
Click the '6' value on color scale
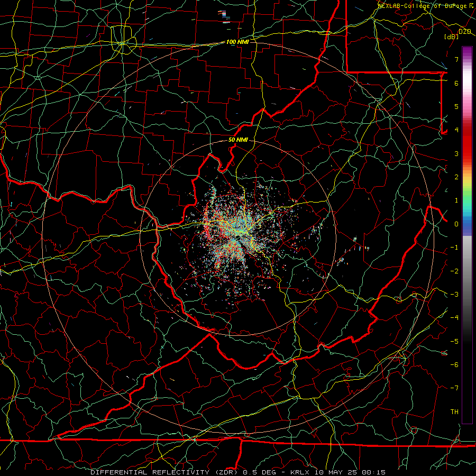456,83
